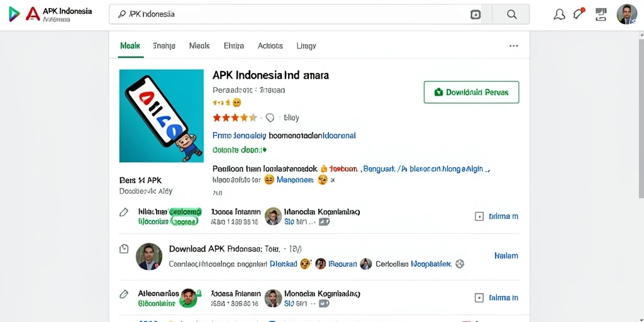Image resolution: width=644 pixels, height=322 pixels.
Task: Click the gray tag icon under Manocta row
Action: (325, 222)
